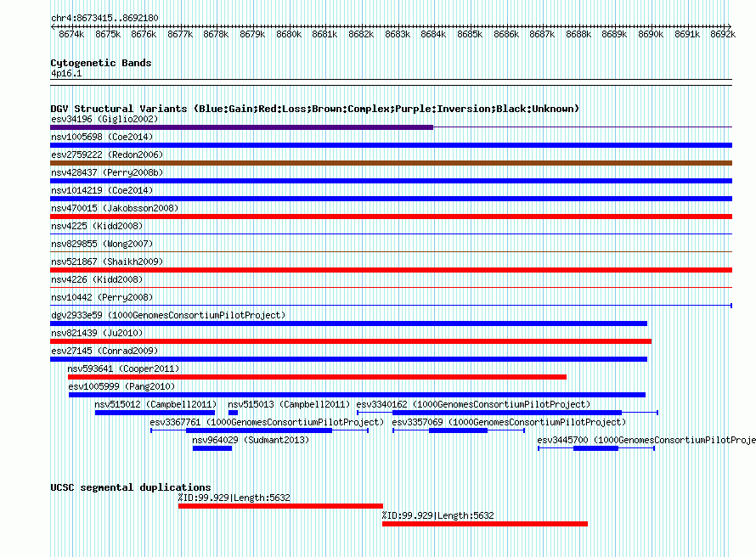Screen dimensions: 756x557
Task: Click the 8677k ruler tick label
Action: (180, 34)
